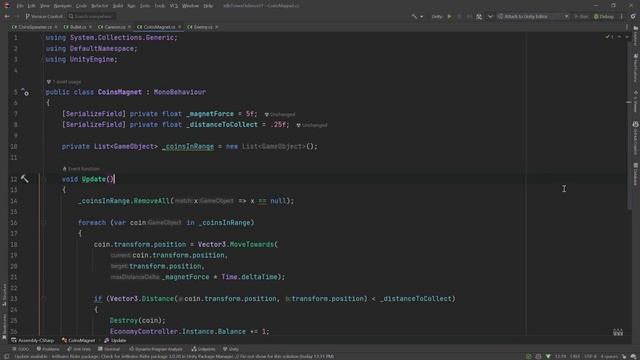
Task: Click the build hammer toolbar icon
Action: coord(414,16)
